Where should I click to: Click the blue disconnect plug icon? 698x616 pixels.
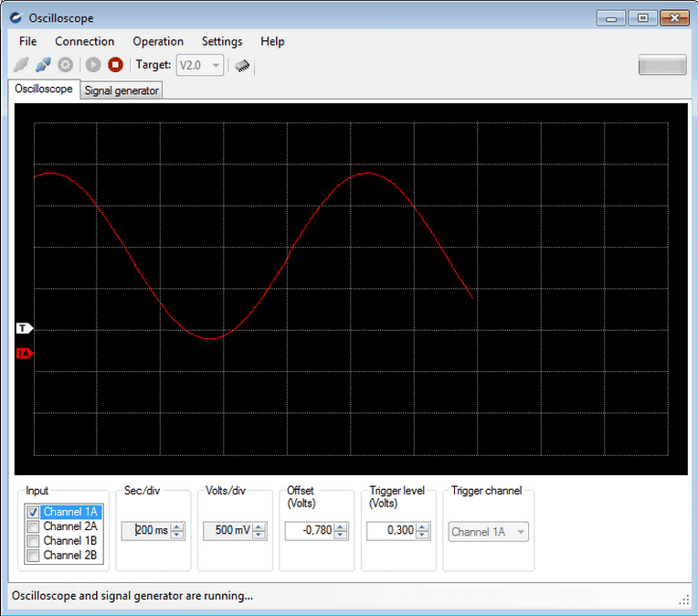[x=43, y=65]
